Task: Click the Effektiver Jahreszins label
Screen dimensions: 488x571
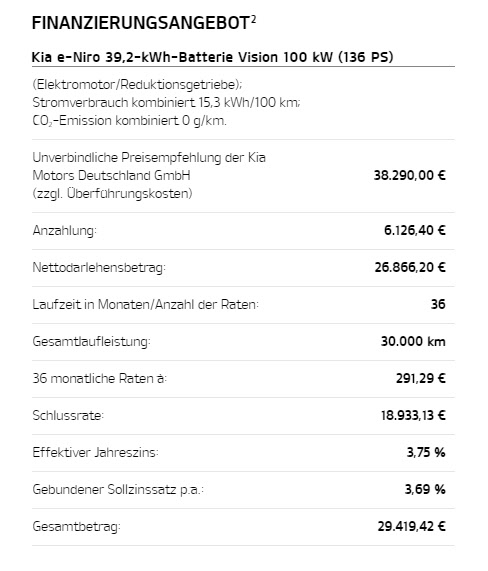Action: point(95,453)
